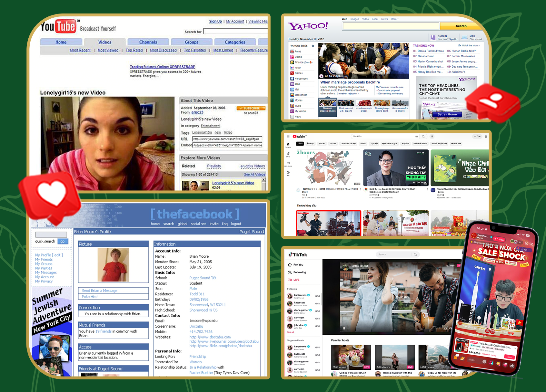Viewport: 546px width, 392px height.
Task: Click Poke Him! link on thefacebook
Action: (x=90, y=297)
